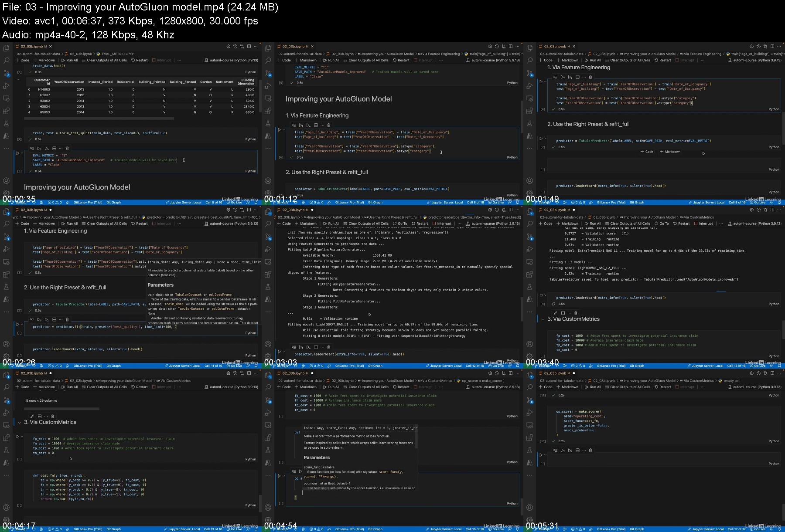This screenshot has width=785, height=532.
Task: Click Git Graph in the 00:00:35 frame status bar
Action: coord(113,203)
